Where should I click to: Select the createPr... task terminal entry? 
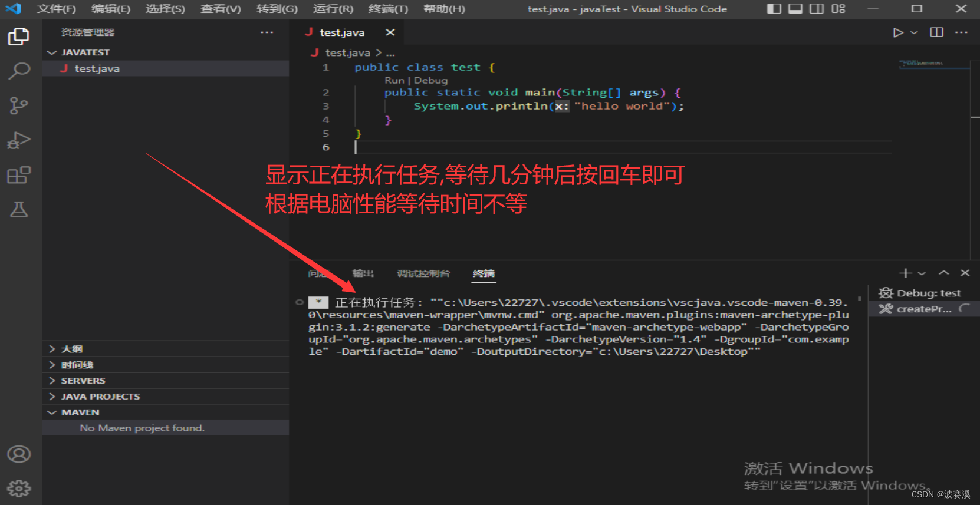[x=924, y=309]
